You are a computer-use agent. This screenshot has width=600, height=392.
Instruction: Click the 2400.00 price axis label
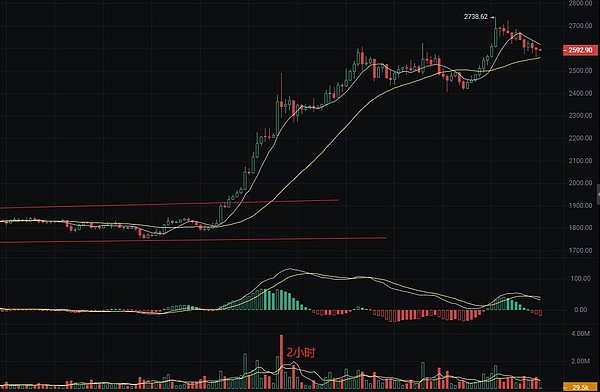580,93
